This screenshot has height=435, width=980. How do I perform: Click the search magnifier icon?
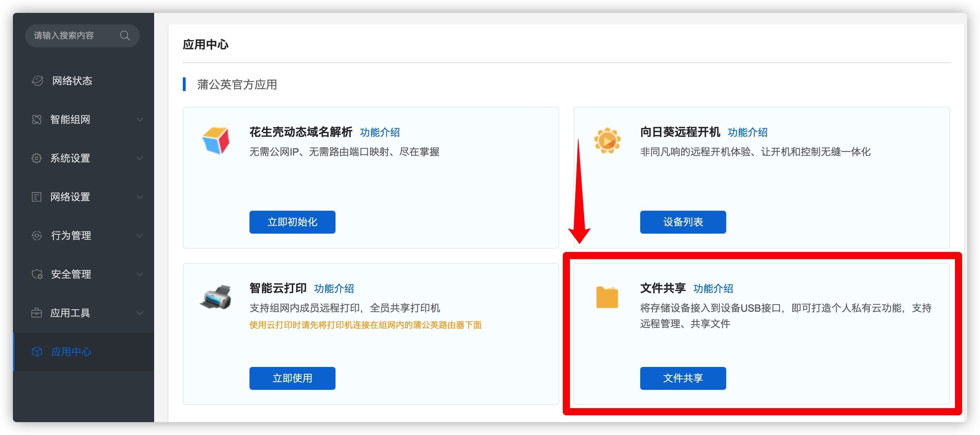click(x=125, y=36)
